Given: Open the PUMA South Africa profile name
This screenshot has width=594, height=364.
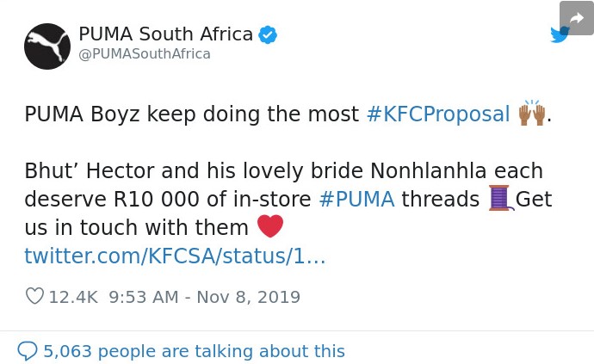Looking at the screenshot, I should pyautogui.click(x=165, y=34).
